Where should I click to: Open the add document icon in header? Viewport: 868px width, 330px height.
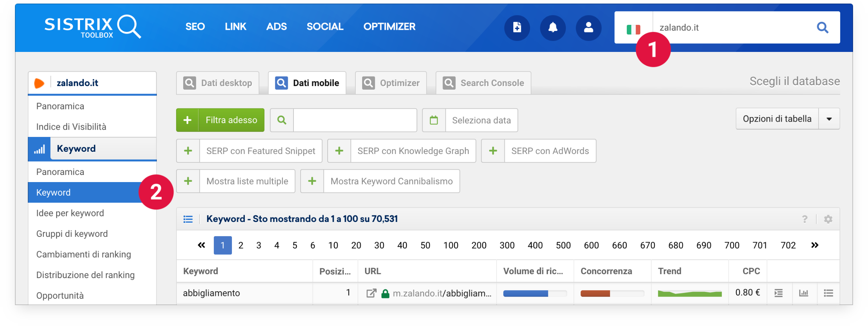coord(517,27)
